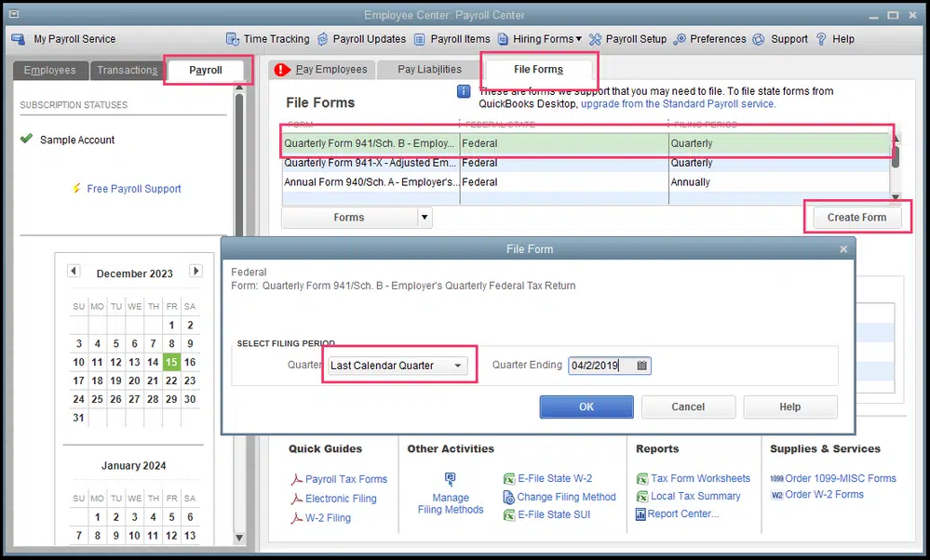
Task: Click the E-File State SUI icon
Action: [509, 515]
